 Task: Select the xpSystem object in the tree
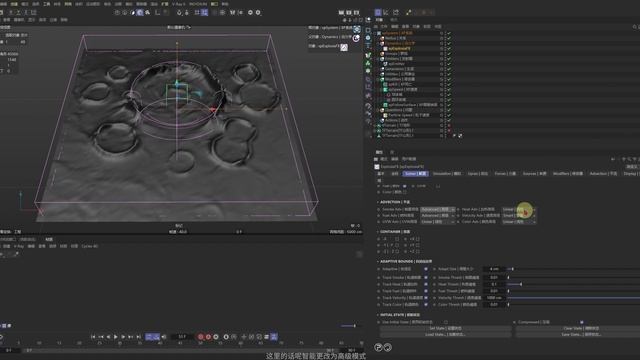[x=398, y=33]
